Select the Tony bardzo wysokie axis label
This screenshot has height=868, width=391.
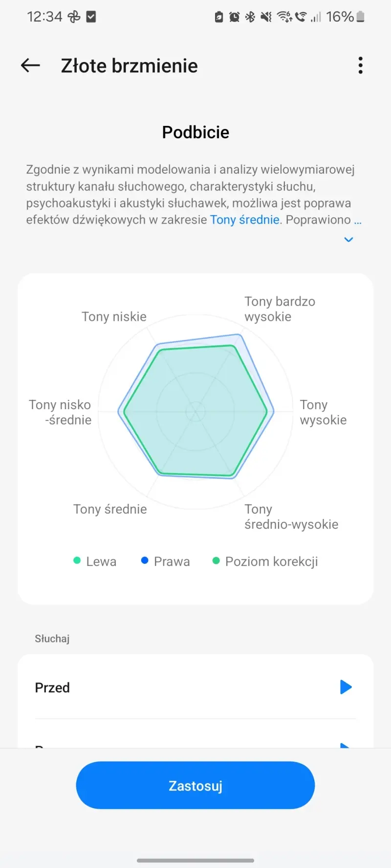(280, 309)
